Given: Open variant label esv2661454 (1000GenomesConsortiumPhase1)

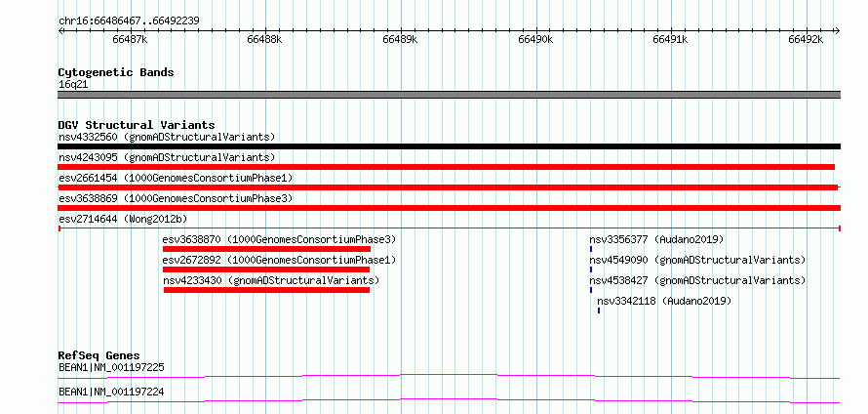Looking at the screenshot, I should (176, 178).
